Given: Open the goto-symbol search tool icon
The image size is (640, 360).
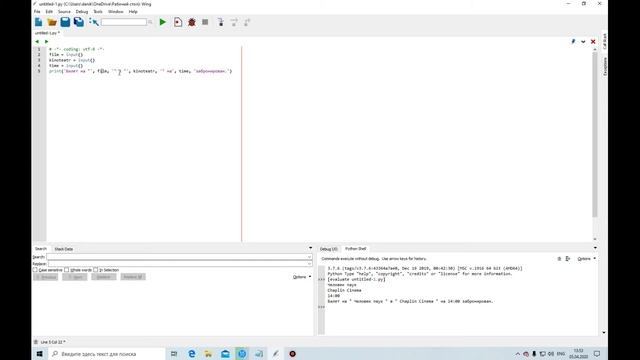Looking at the screenshot, I should 94,22.
